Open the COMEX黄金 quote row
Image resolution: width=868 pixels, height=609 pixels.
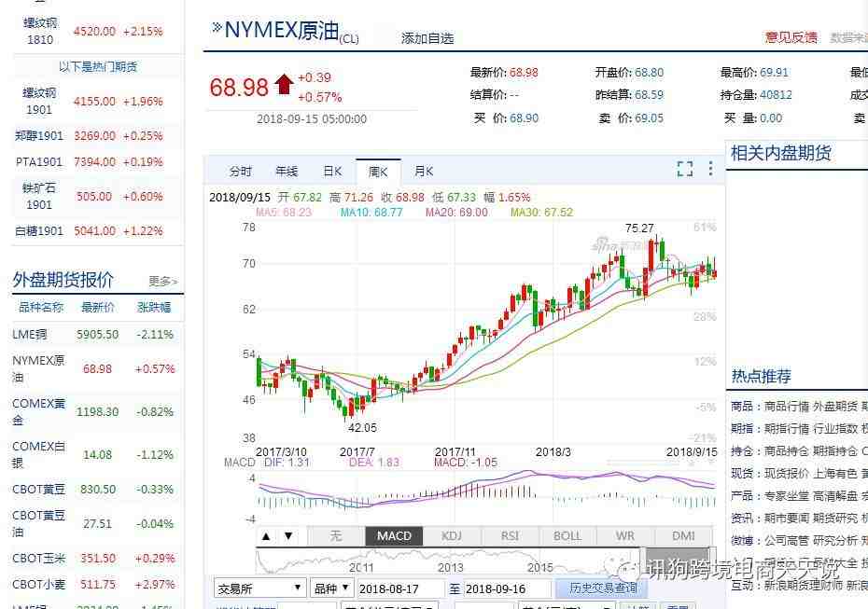[x=97, y=411]
